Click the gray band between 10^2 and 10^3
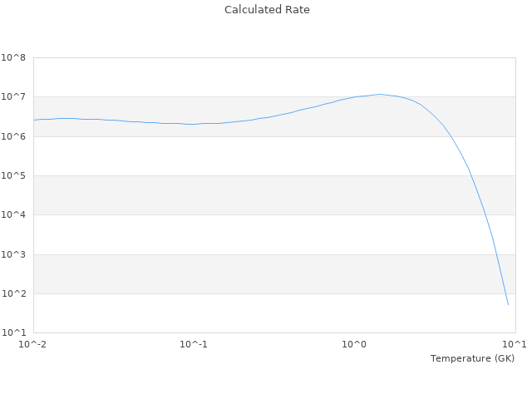Image resolution: width=532 pixels, height=399 pixels. [249, 274]
